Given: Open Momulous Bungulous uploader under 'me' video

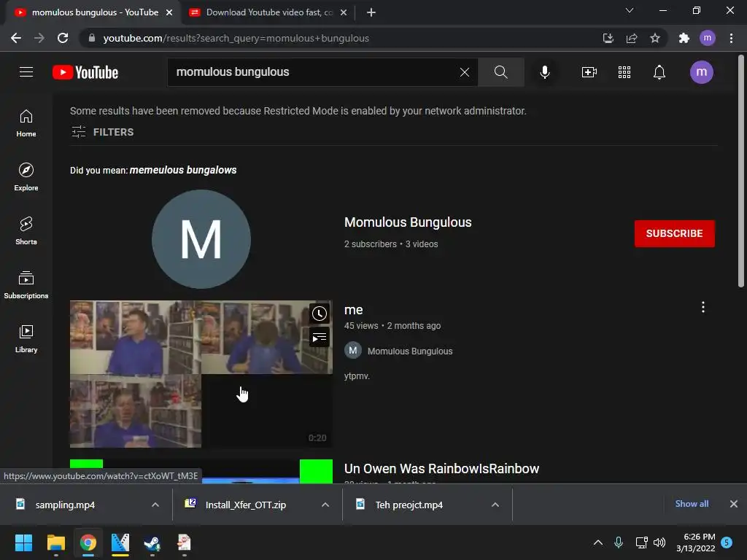Looking at the screenshot, I should tap(410, 351).
